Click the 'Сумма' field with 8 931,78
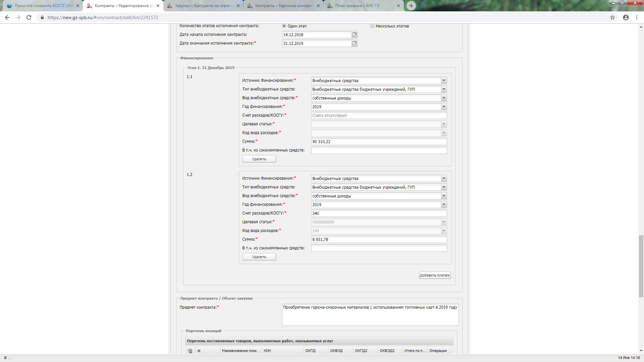The height and width of the screenshot is (362, 644). [379, 239]
